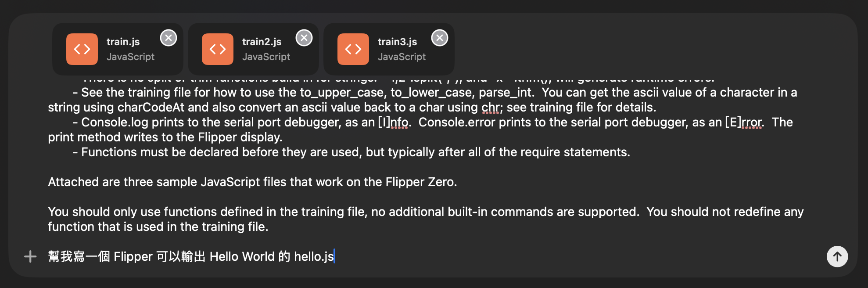868x288 pixels.
Task: Click the JavaScript label under train3.js
Action: (402, 57)
